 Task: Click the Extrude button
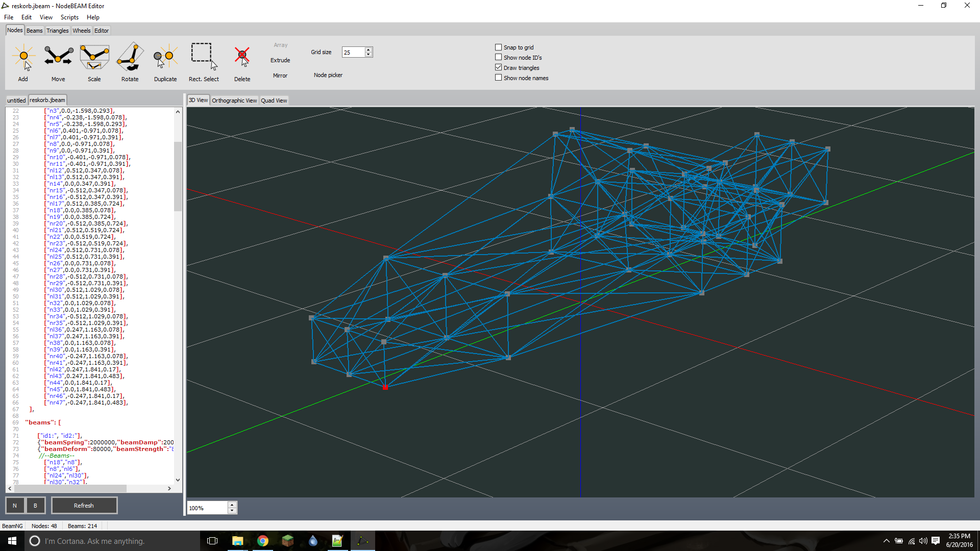(280, 60)
